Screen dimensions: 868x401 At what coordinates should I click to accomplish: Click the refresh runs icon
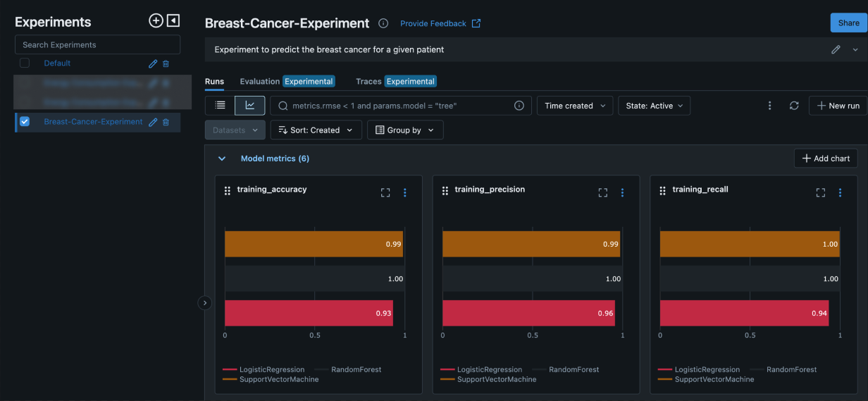[794, 106]
